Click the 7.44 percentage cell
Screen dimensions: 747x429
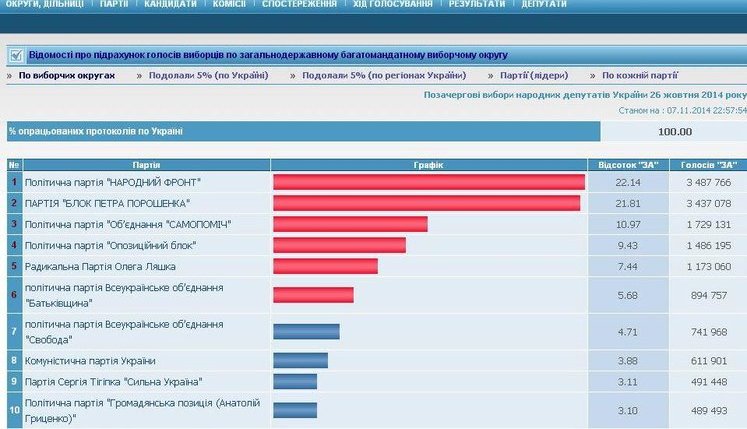click(x=628, y=266)
